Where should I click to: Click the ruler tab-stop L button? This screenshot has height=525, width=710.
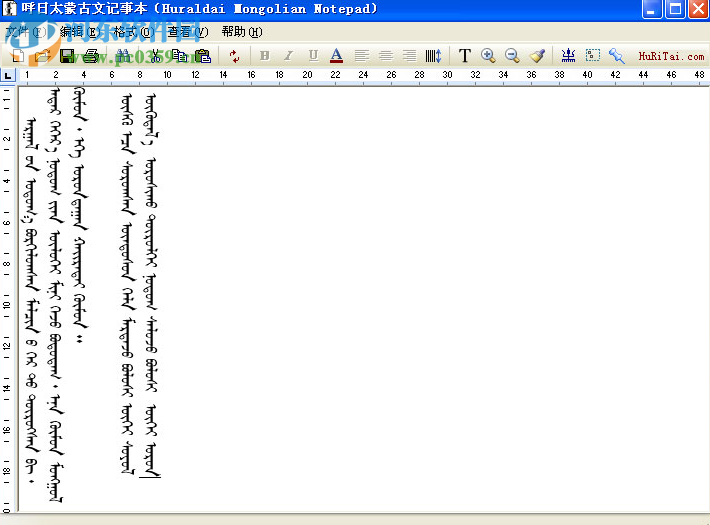pyautogui.click(x=8, y=75)
